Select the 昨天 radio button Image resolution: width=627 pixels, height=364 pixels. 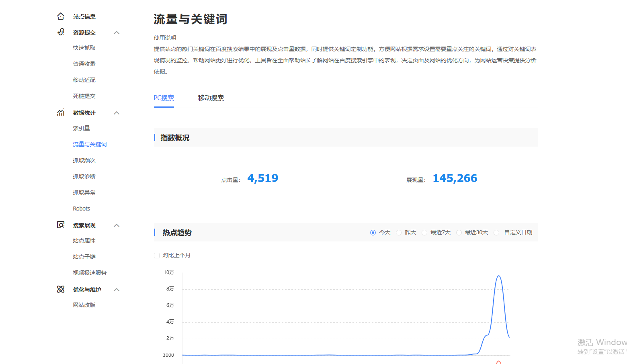(x=399, y=233)
